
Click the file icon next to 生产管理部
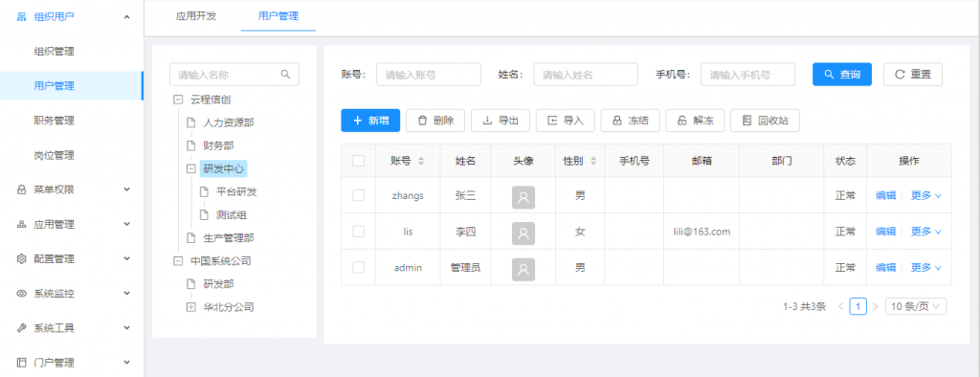tap(191, 238)
